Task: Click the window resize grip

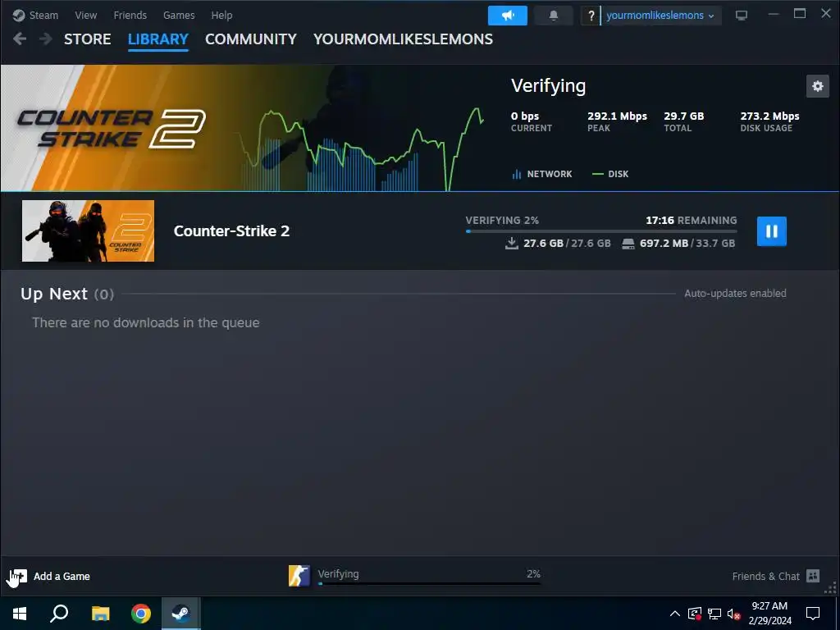Action: click(831, 588)
